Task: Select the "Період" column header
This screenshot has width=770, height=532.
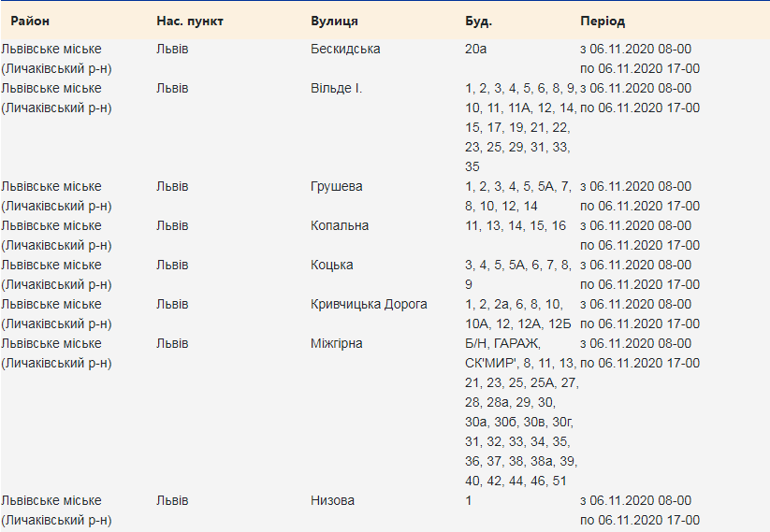Action: click(603, 21)
